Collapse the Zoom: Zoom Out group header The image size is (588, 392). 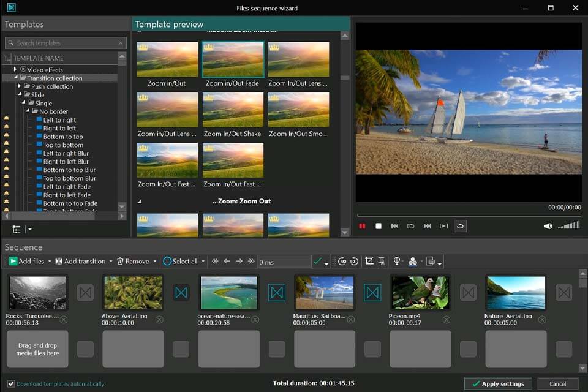pyautogui.click(x=140, y=202)
